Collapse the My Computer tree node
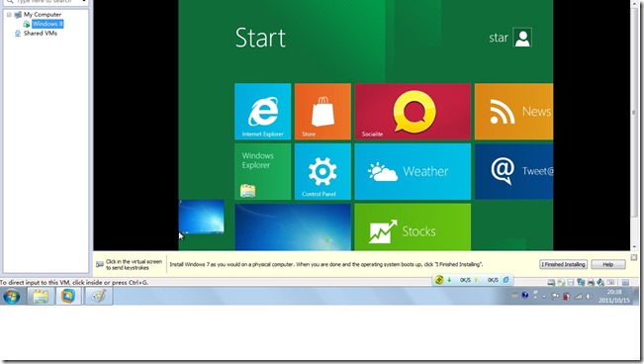 pos(9,15)
